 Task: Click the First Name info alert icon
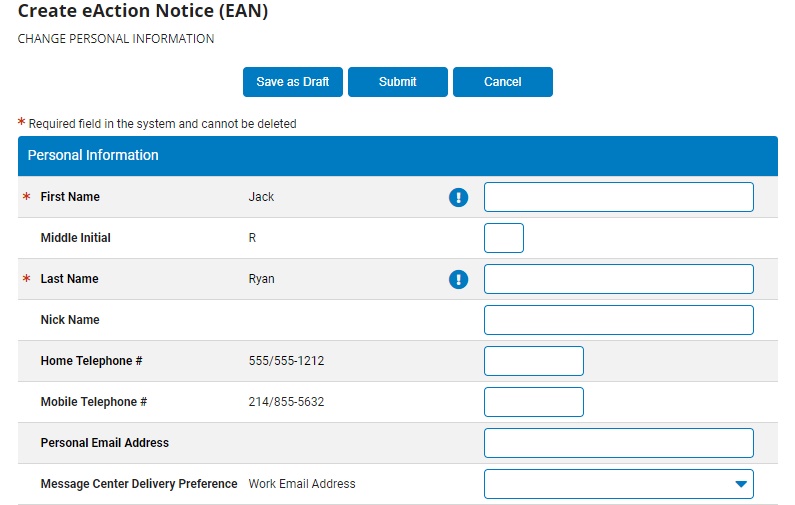coord(458,197)
